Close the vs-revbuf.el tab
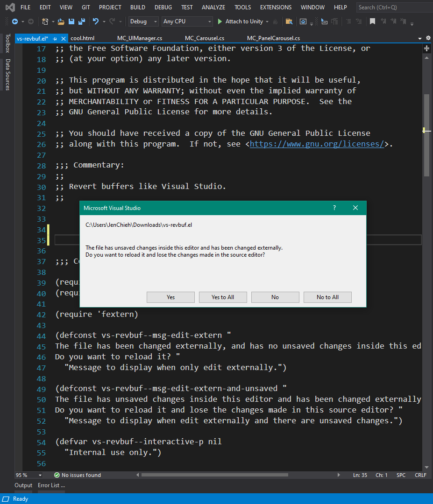The image size is (433, 504). [x=64, y=39]
